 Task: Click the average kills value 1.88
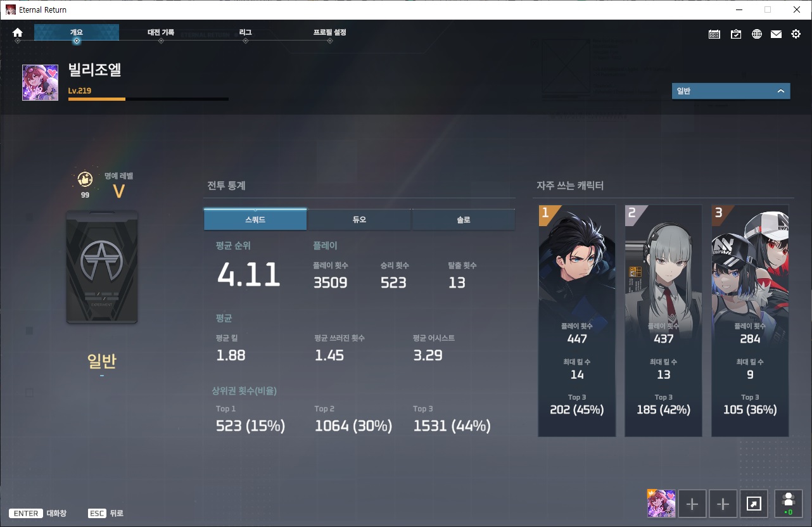click(x=231, y=355)
